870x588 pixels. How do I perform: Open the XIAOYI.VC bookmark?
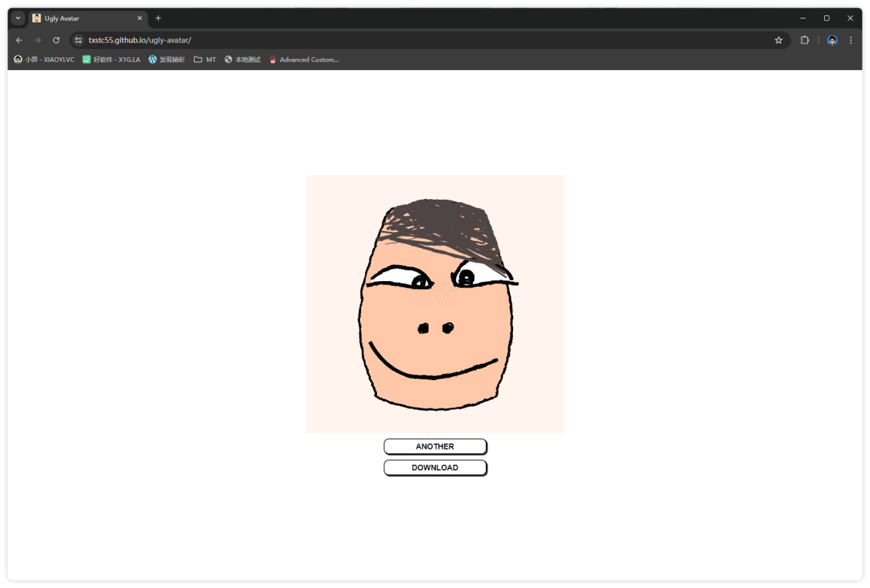click(43, 60)
